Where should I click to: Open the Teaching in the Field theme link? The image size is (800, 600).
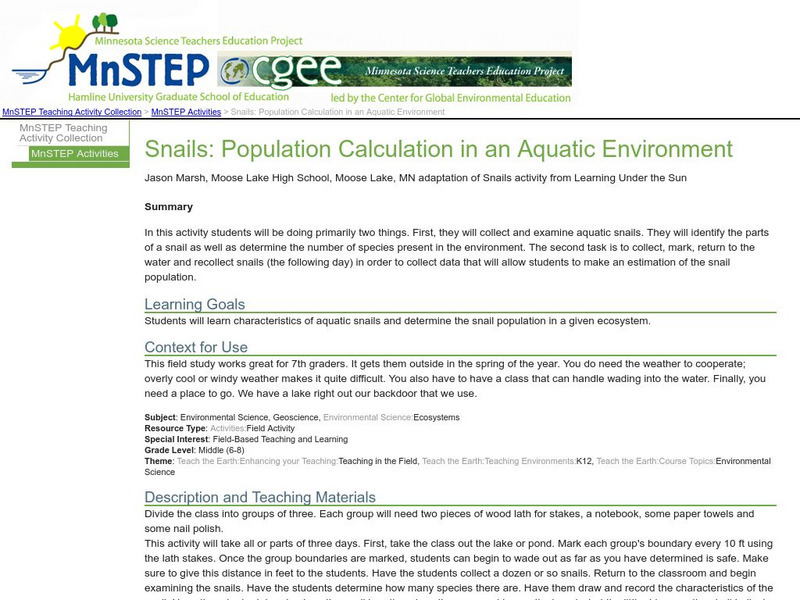click(378, 457)
